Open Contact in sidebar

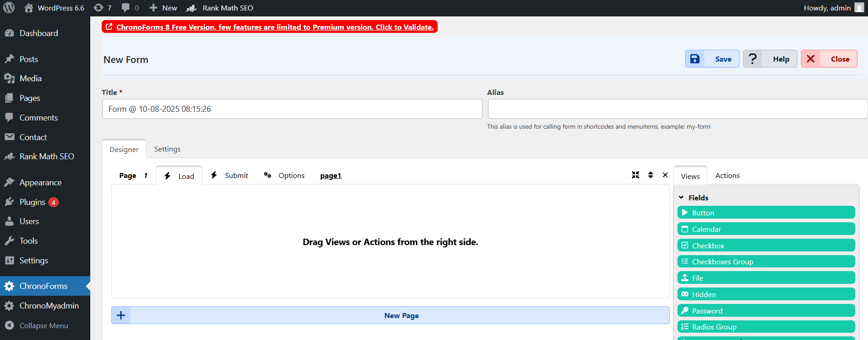pos(45,137)
